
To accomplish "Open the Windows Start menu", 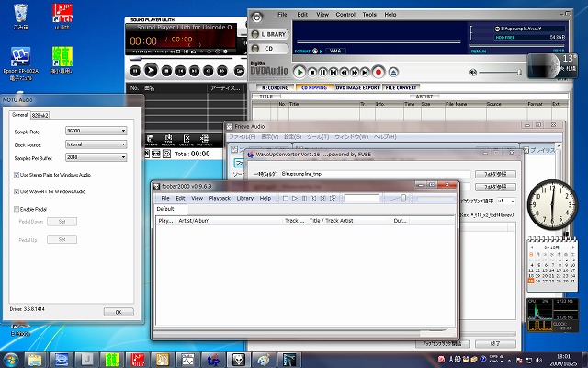I will (x=10, y=360).
